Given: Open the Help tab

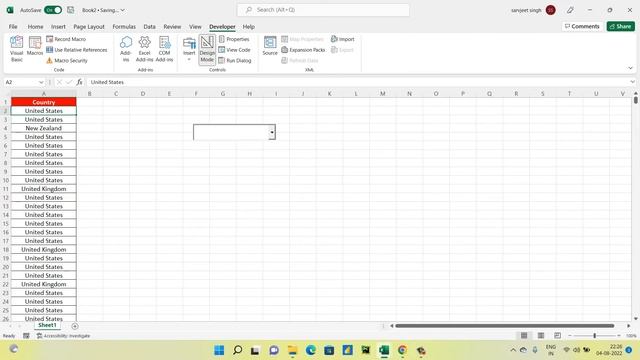Looking at the screenshot, I should (249, 27).
